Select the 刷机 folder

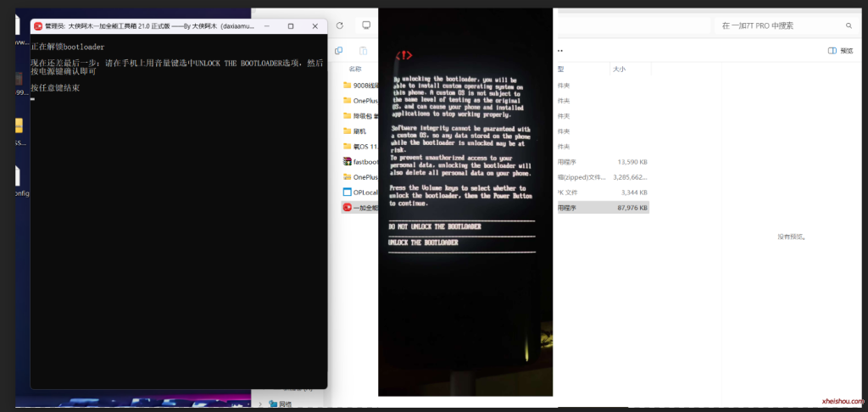pos(355,131)
